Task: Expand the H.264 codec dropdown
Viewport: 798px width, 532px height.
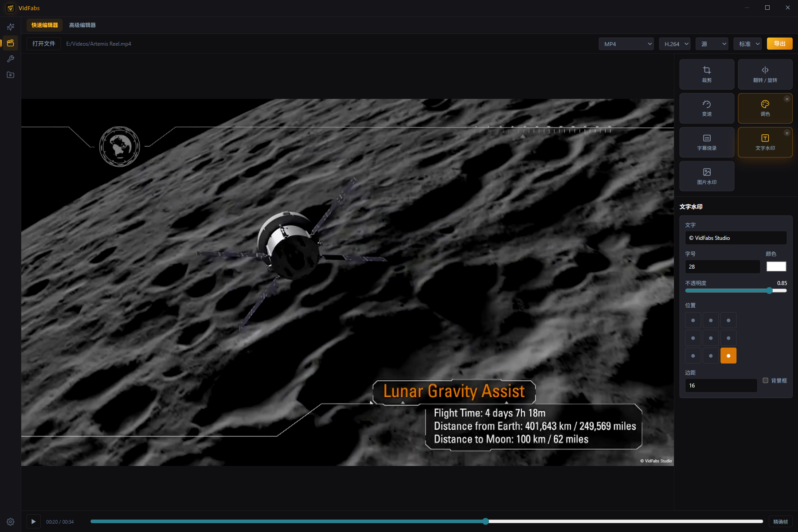Action: coord(675,44)
